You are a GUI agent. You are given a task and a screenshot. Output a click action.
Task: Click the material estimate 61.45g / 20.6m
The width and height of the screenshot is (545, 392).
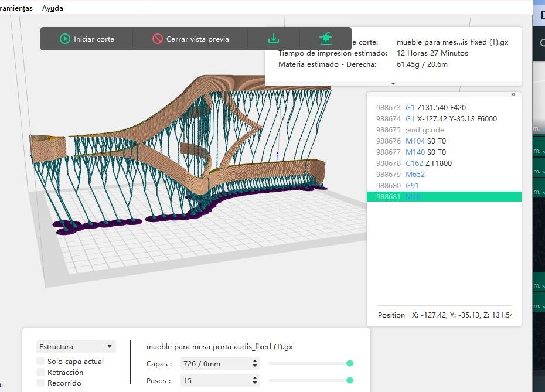[x=422, y=64]
